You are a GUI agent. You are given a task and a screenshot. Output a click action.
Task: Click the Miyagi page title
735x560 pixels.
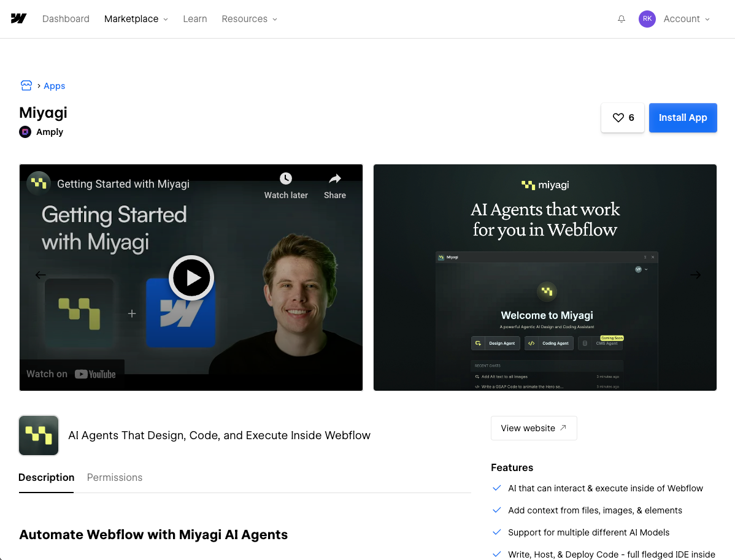(43, 113)
